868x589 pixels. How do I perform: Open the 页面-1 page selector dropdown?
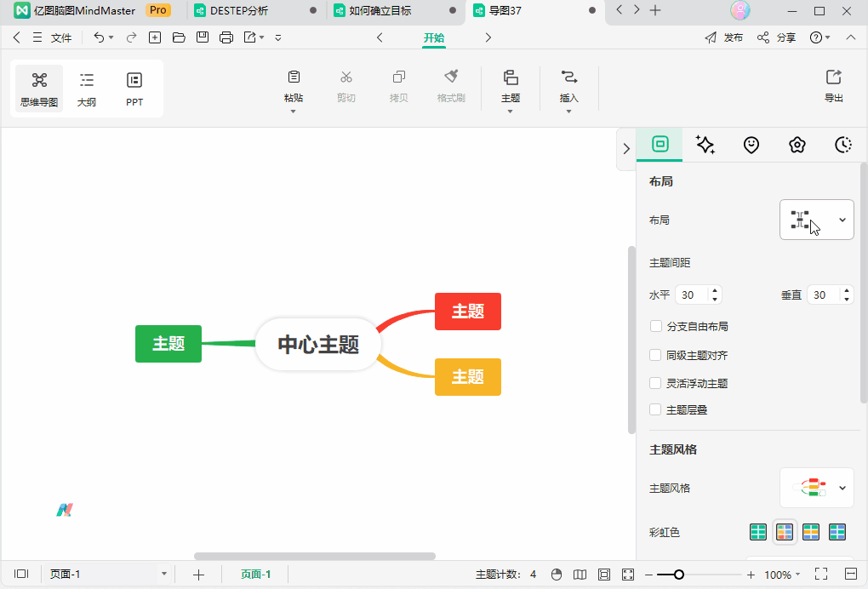click(x=164, y=574)
